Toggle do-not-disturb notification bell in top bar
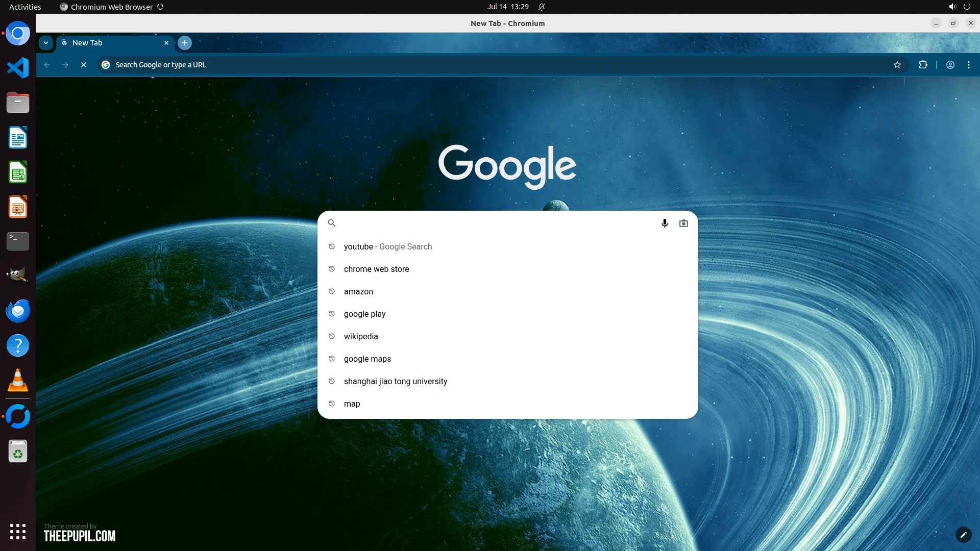Viewport: 980px width, 551px height. click(x=542, y=7)
